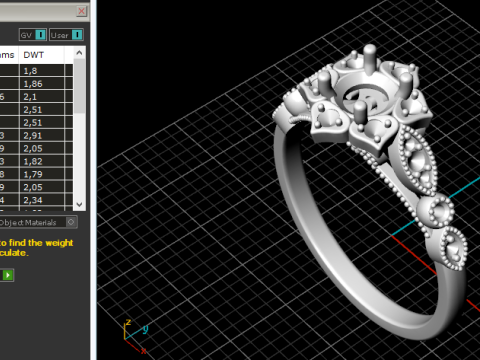The height and width of the screenshot is (360, 480).
Task: Toggle the User switch
Action: (x=66, y=35)
